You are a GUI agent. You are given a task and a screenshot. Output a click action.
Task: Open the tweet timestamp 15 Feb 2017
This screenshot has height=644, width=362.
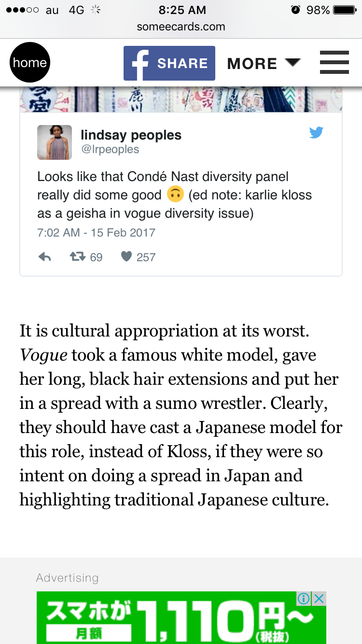tap(97, 232)
